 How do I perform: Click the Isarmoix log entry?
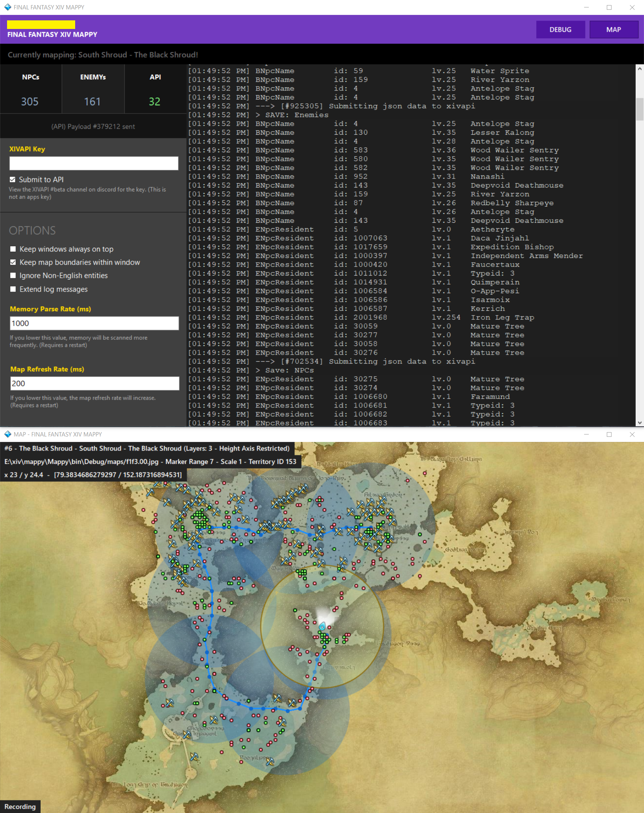pyautogui.click(x=349, y=300)
